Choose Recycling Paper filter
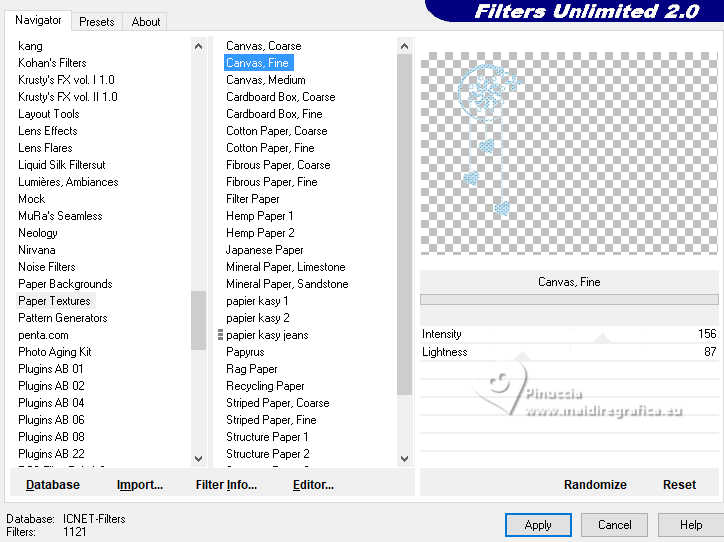Screen dimensions: 724x542 (265, 386)
